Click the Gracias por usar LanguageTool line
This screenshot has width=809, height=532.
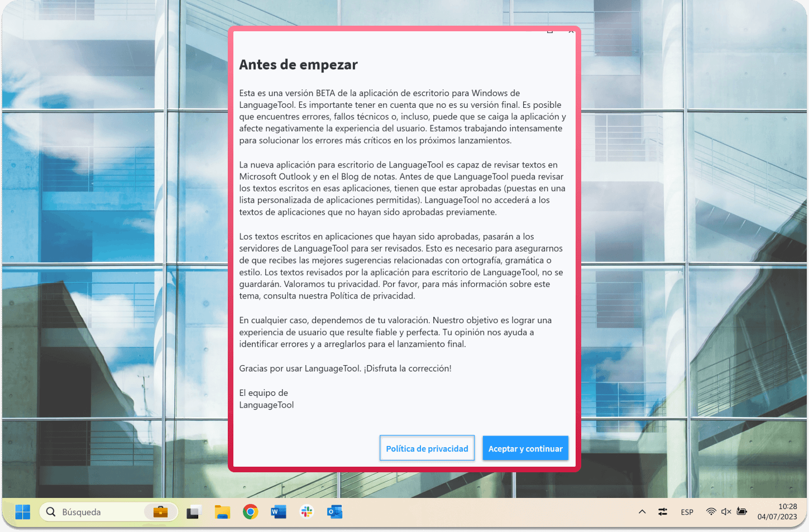345,368
